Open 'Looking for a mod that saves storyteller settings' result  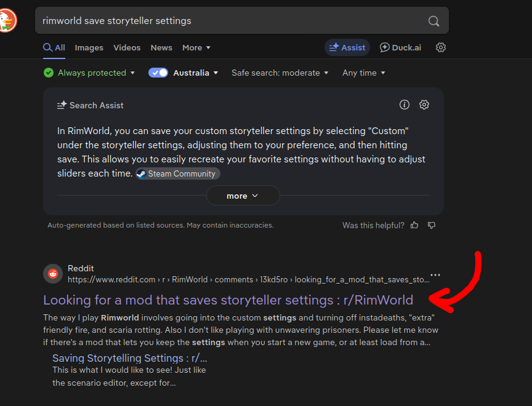pos(228,300)
